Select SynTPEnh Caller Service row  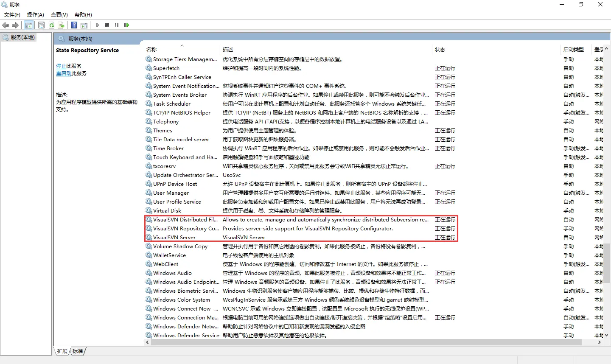374,77
